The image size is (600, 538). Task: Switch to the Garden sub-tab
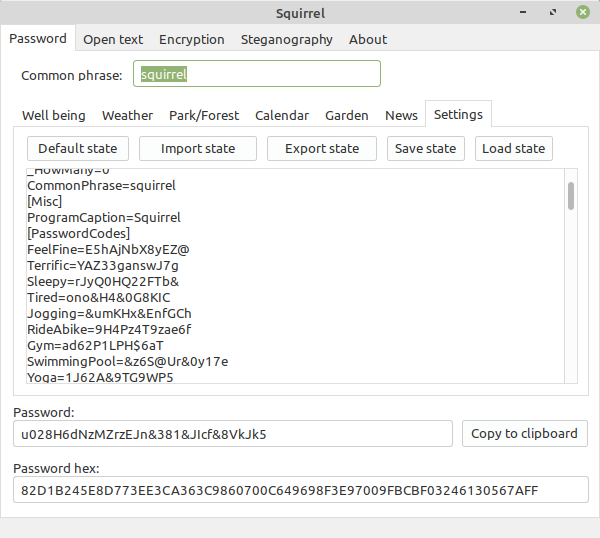pyautogui.click(x=347, y=115)
